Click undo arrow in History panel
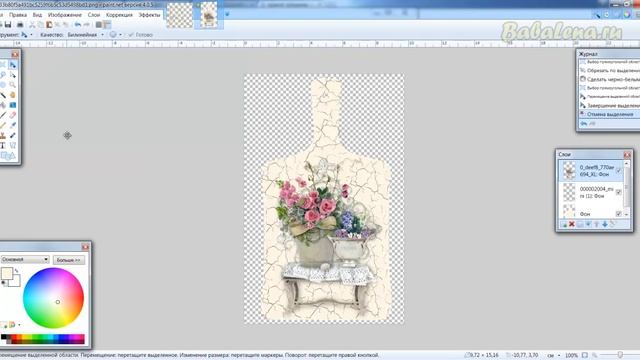640x360 pixels. pos(584,124)
